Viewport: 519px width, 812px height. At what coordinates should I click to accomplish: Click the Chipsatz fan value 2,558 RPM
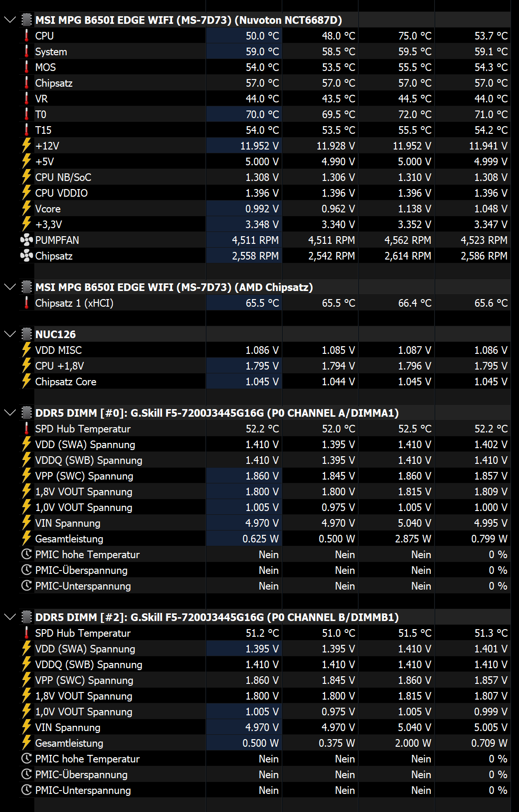coord(255,256)
